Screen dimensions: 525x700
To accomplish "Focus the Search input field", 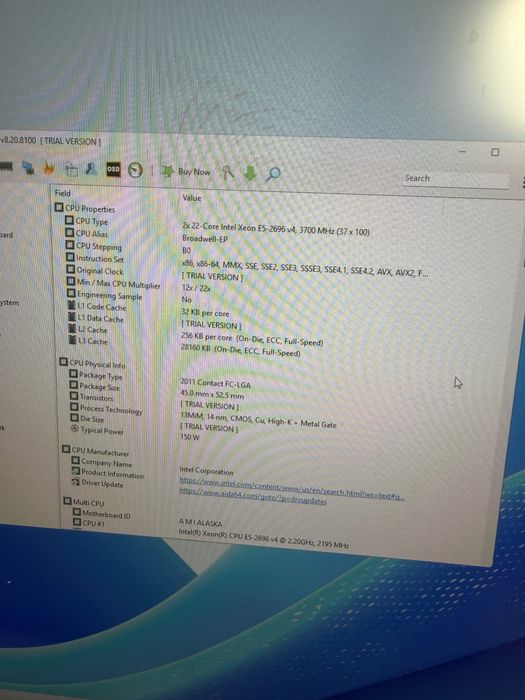I will click(455, 179).
